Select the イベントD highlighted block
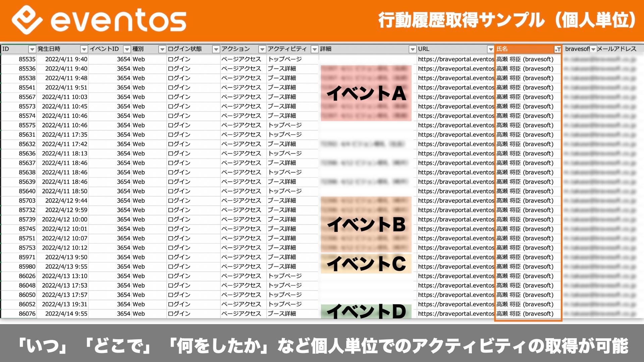 point(366,311)
